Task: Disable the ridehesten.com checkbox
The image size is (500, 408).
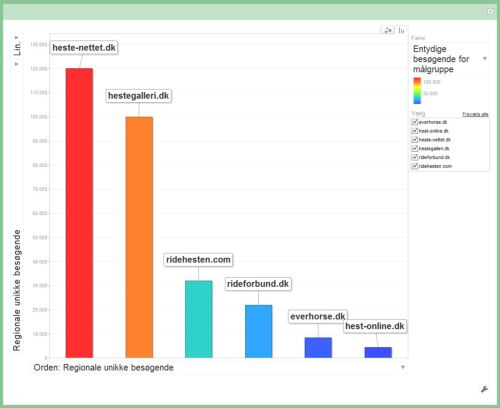Action: click(x=415, y=166)
